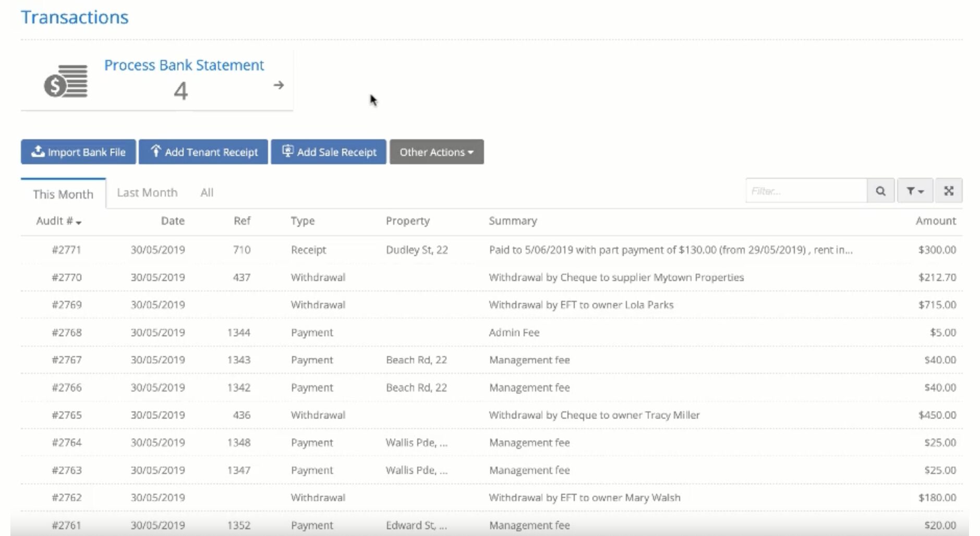
Task: Click ref number 710
Action: pyautogui.click(x=242, y=250)
